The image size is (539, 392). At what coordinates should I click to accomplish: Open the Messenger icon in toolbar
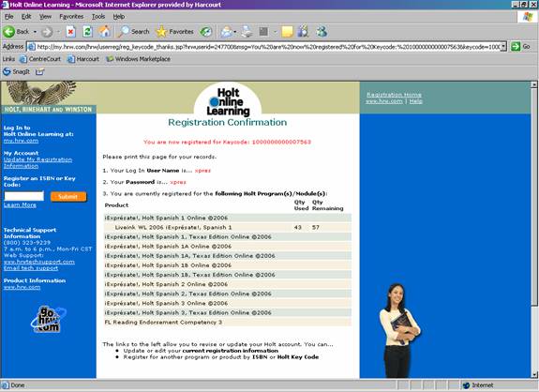click(x=322, y=32)
